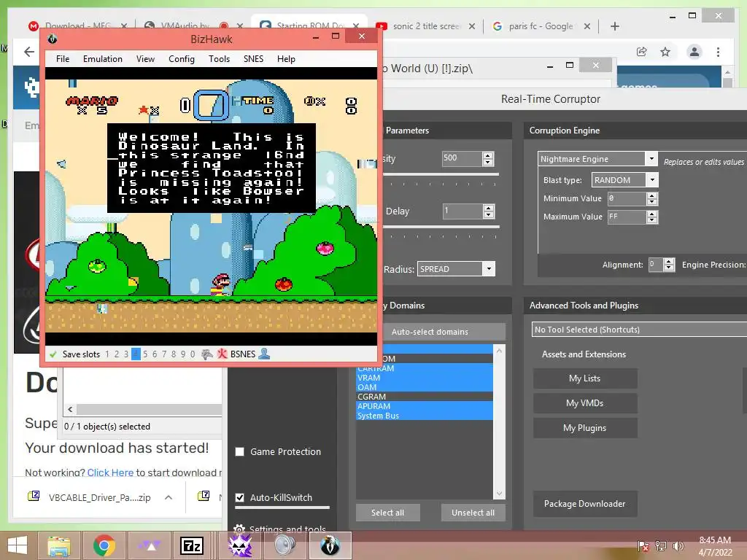This screenshot has width=747, height=560.
Task: Click the BizHawk bird icon in status bar
Action: point(206,354)
